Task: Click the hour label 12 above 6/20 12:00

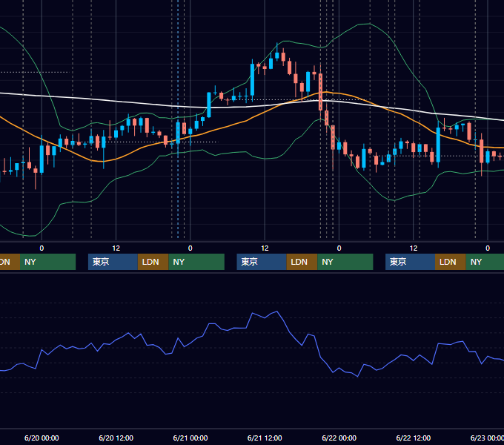Action: [116, 248]
